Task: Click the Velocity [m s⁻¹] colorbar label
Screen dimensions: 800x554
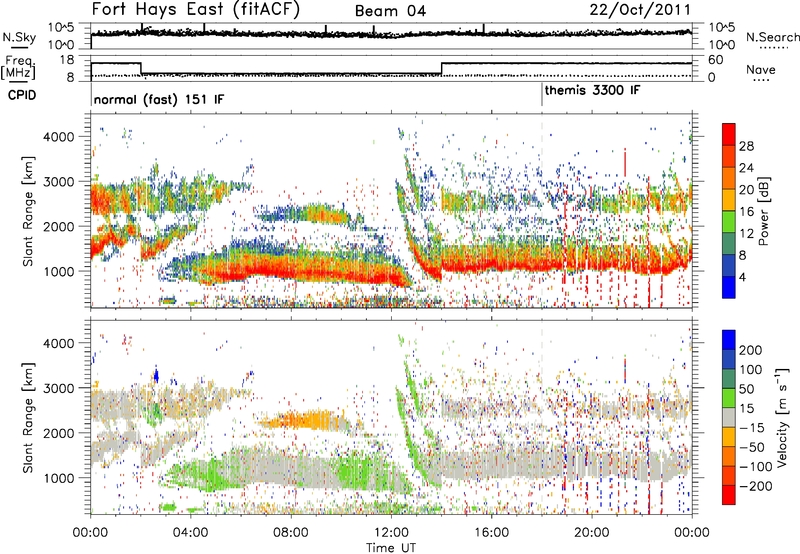Action: coord(782,418)
